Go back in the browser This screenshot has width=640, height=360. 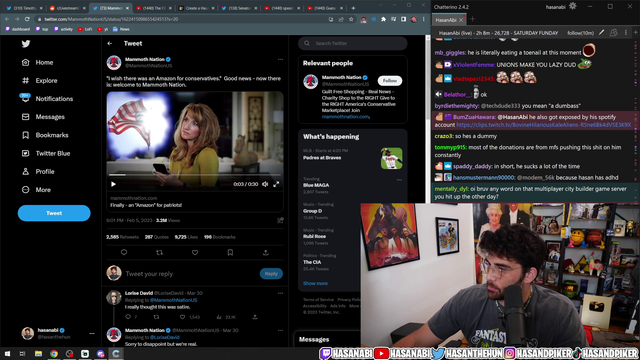7,19
